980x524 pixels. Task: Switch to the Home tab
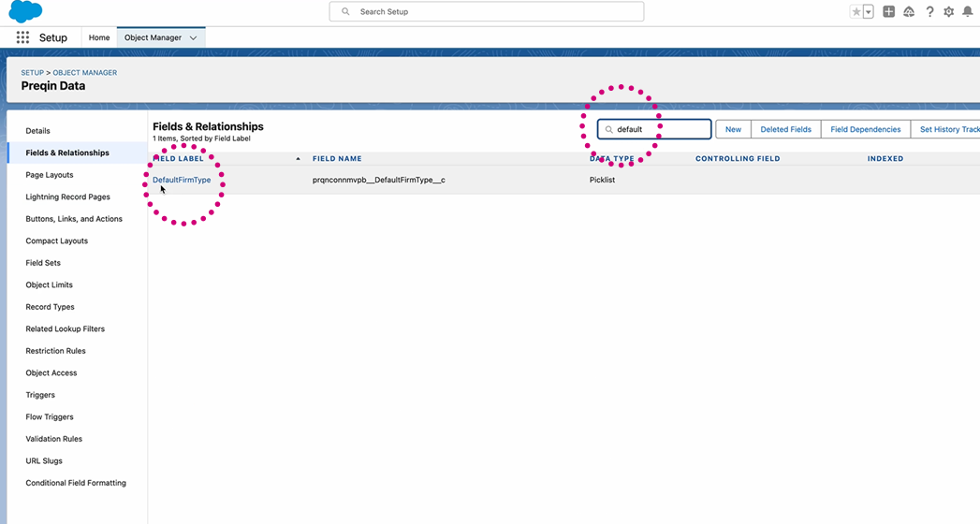coord(99,37)
